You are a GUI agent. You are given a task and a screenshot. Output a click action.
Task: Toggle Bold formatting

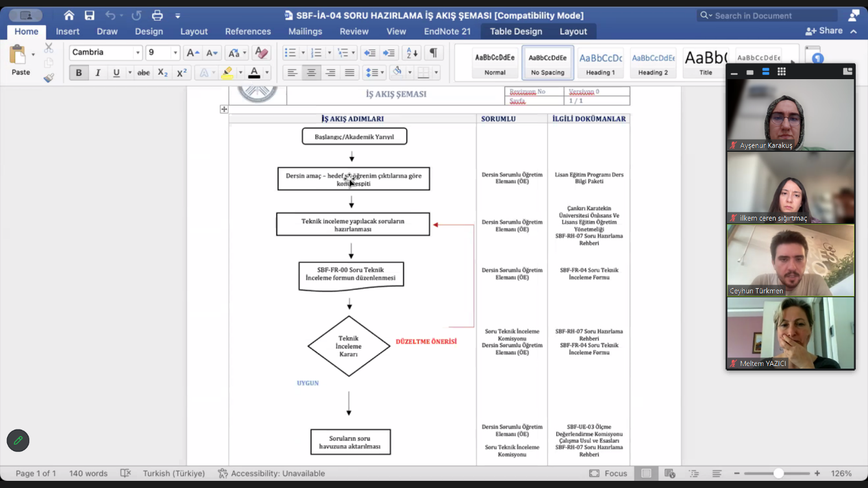[79, 73]
